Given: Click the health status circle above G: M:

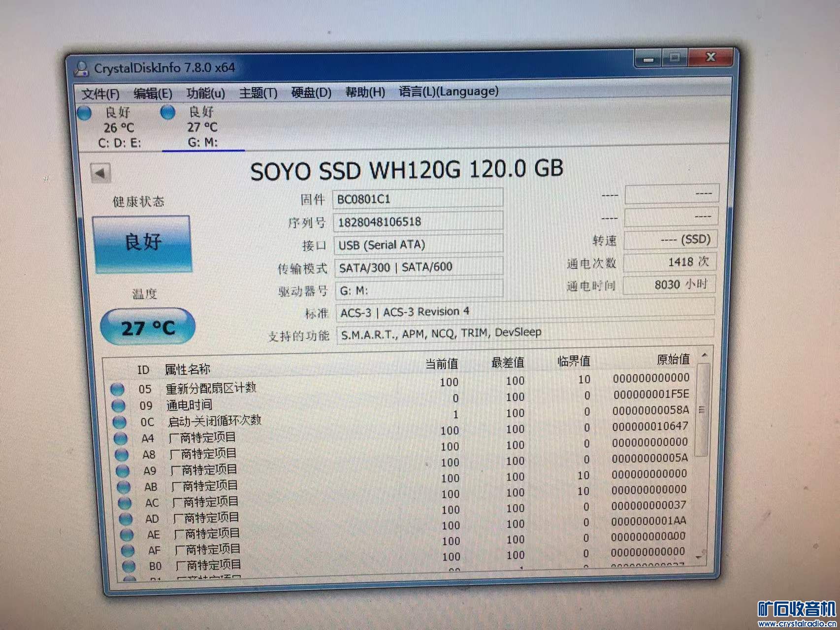Looking at the screenshot, I should pyautogui.click(x=168, y=112).
